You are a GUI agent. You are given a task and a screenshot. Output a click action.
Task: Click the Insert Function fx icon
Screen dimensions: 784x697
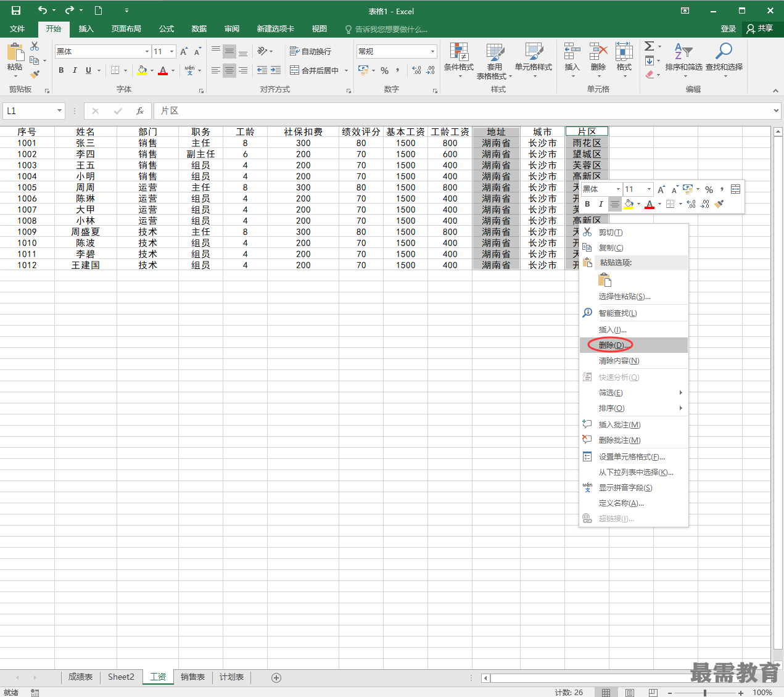coord(140,111)
